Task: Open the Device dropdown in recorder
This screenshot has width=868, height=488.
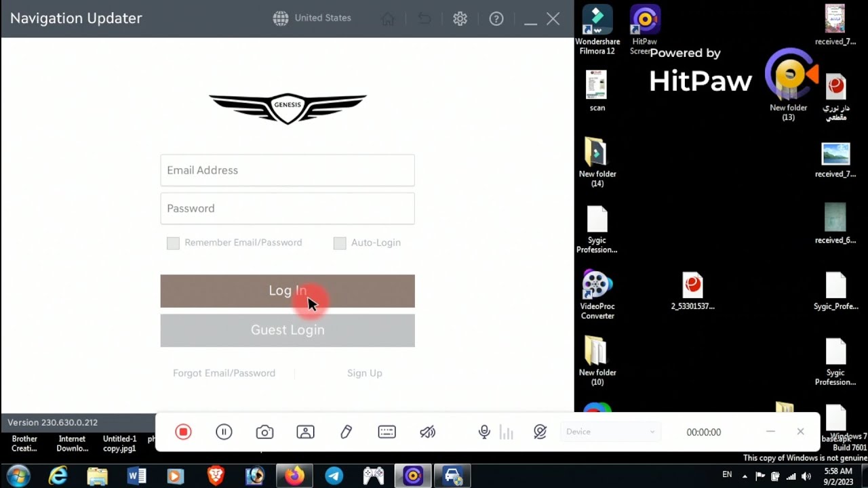Action: click(x=610, y=432)
